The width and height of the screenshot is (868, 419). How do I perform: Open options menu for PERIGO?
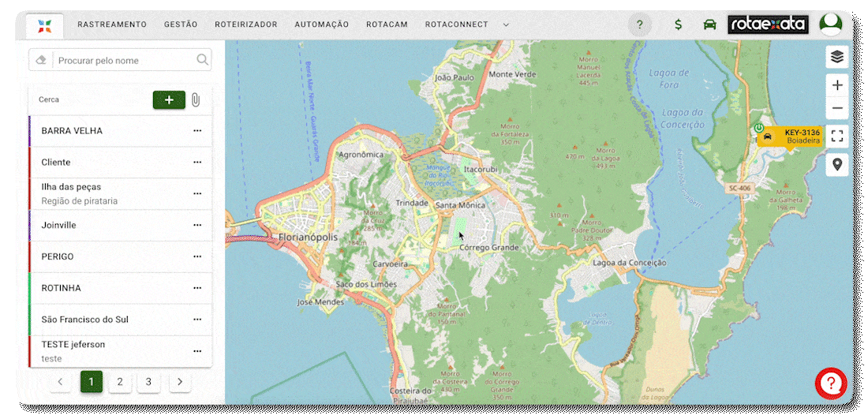click(197, 256)
